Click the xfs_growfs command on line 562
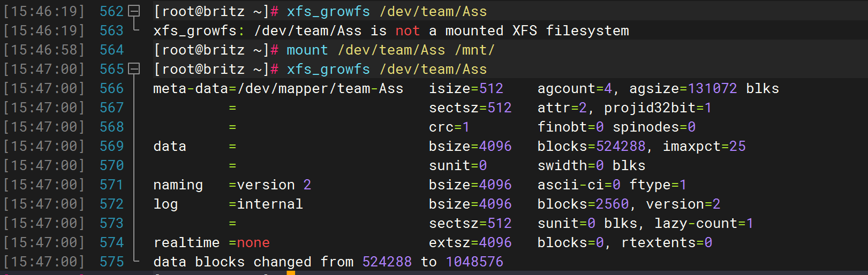Image resolution: width=868 pixels, height=275 pixels. [328, 11]
